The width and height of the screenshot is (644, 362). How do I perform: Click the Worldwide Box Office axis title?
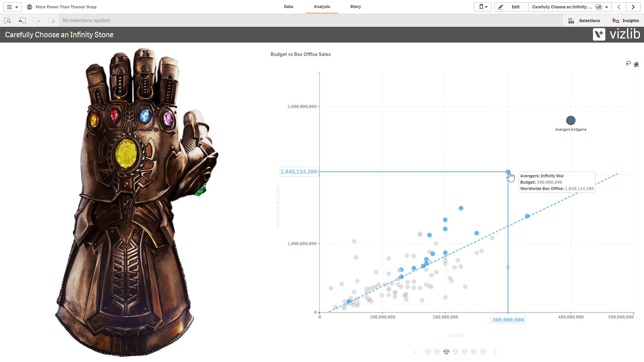tap(278, 205)
